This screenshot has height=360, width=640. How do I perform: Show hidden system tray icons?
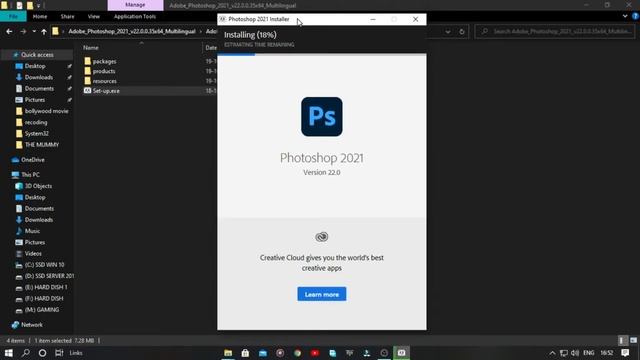point(552,353)
